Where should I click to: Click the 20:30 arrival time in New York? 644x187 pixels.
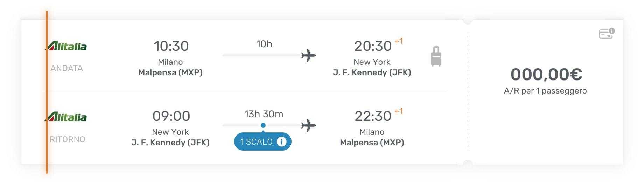pyautogui.click(x=373, y=46)
